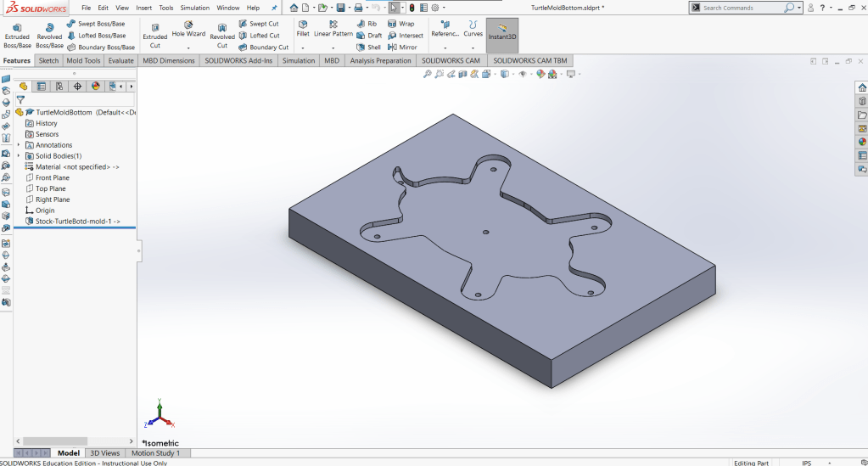Switch to the Motion Study 1 tab
Viewport: 868px width, 466px height.
coord(155,453)
